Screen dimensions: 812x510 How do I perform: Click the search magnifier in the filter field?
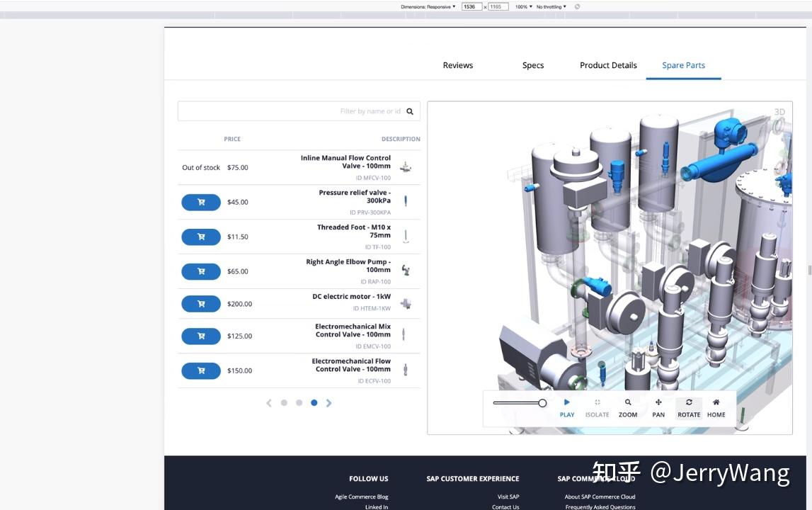[x=409, y=110]
